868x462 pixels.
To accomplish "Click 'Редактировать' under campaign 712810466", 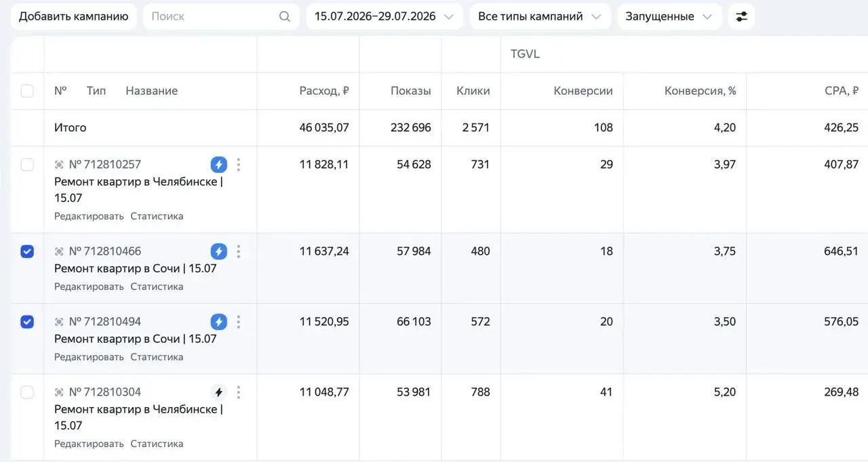I will click(x=89, y=287).
